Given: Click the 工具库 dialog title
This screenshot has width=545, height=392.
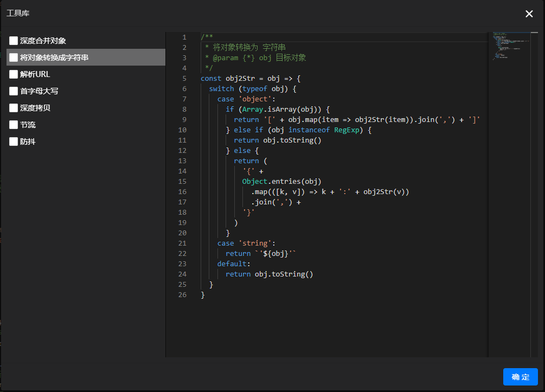Looking at the screenshot, I should 18,13.
